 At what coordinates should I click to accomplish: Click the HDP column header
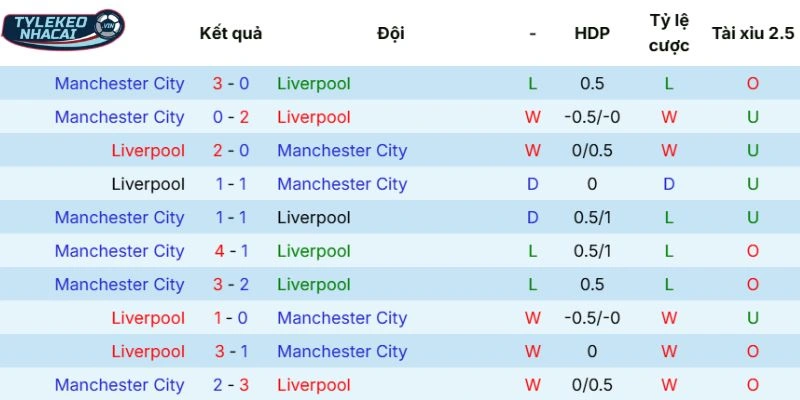click(591, 33)
